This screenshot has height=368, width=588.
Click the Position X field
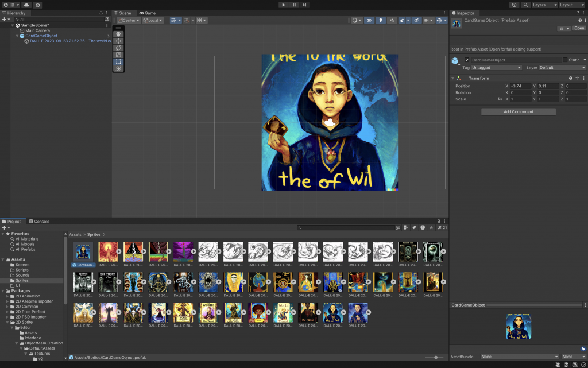521,86
